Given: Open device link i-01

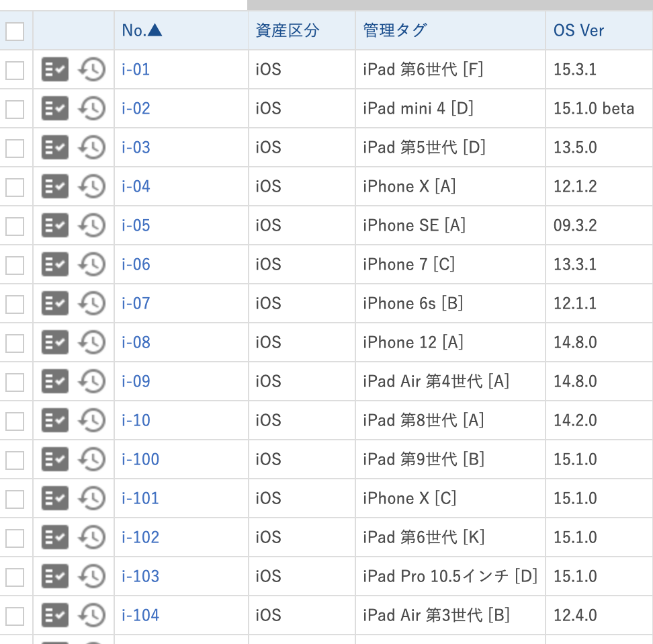Looking at the screenshot, I should tap(135, 69).
